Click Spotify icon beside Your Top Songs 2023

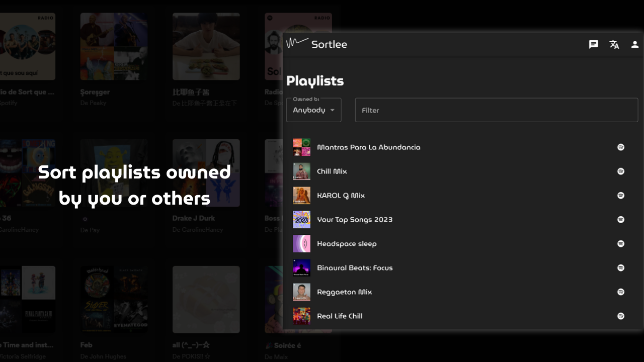621,220
